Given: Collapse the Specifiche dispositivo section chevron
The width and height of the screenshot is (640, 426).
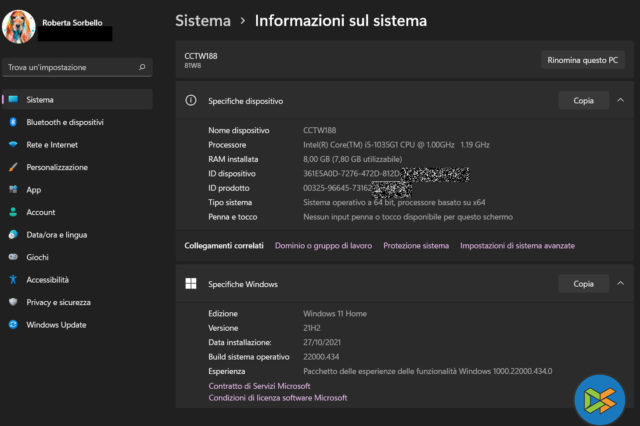Looking at the screenshot, I should point(620,100).
